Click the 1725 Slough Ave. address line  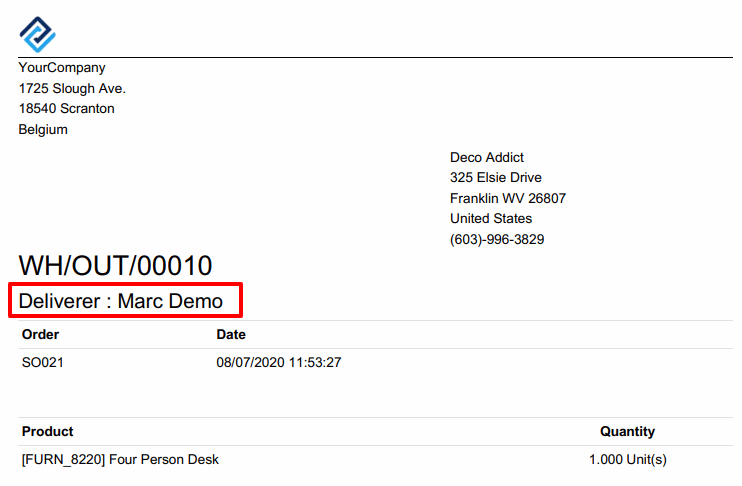(72, 88)
